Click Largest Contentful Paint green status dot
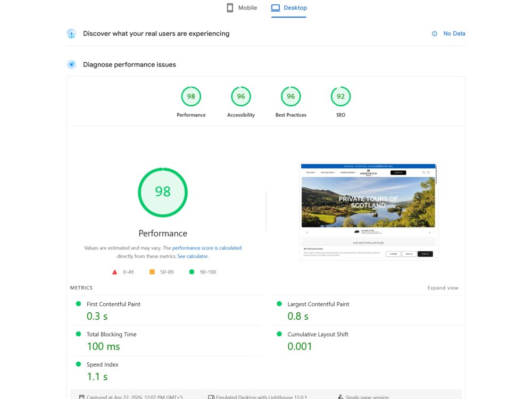Screen dimensions: 532x399 tap(279, 304)
